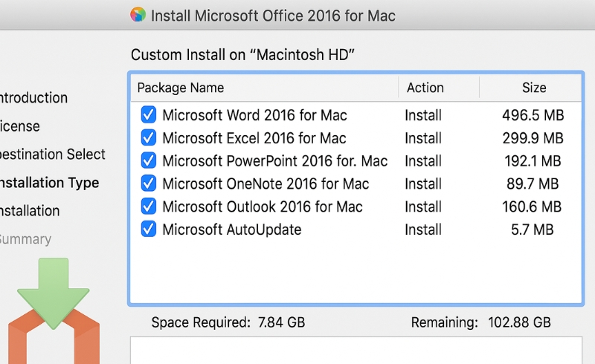
Task: Click the 89.7 MB size value
Action: coord(533,184)
